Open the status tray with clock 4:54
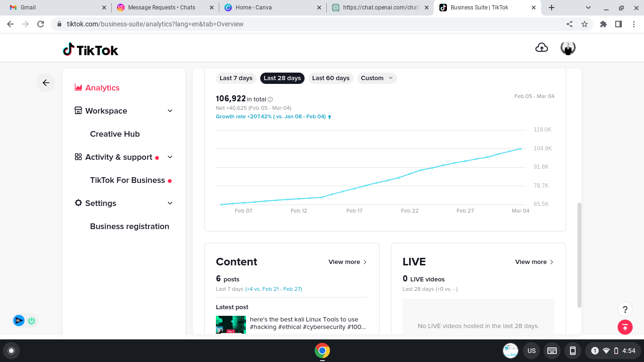Screen dimensions: 644x362 pyautogui.click(x=613, y=351)
